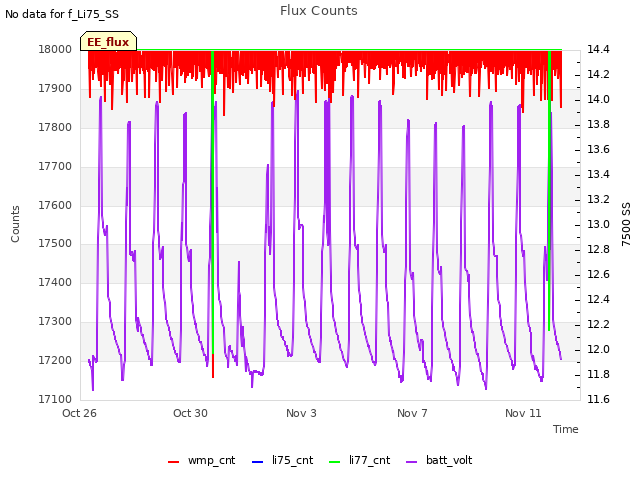Click the 12.2 right-axis tick label
The image size is (640, 480).
pos(598,324)
